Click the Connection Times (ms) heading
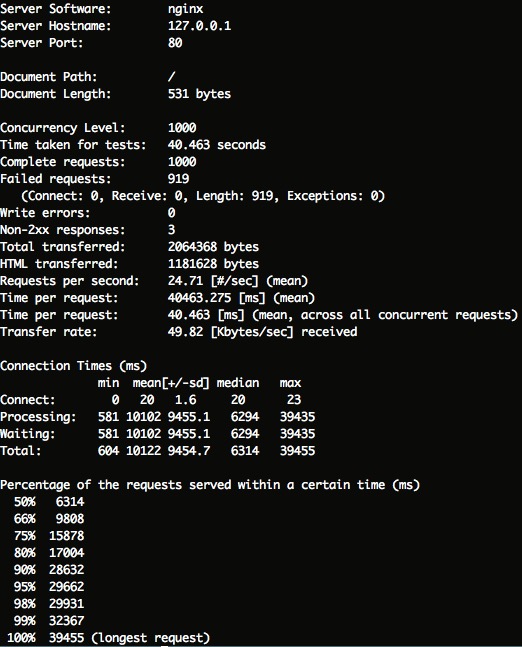The width and height of the screenshot is (522, 647). coord(73,366)
